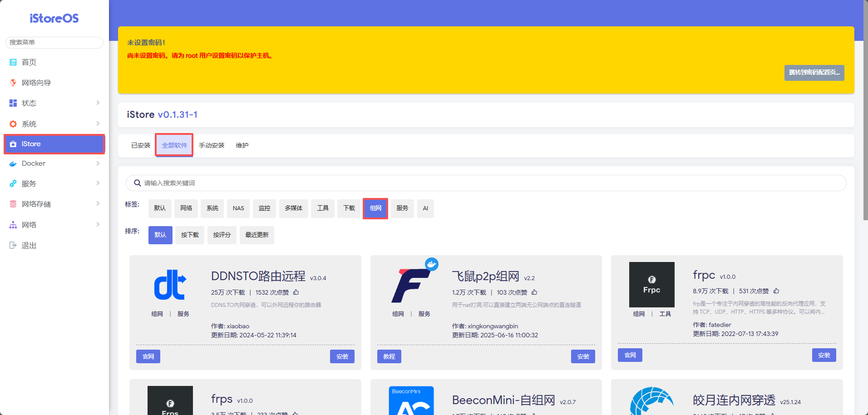Click the search magnifier icon

pos(137,183)
